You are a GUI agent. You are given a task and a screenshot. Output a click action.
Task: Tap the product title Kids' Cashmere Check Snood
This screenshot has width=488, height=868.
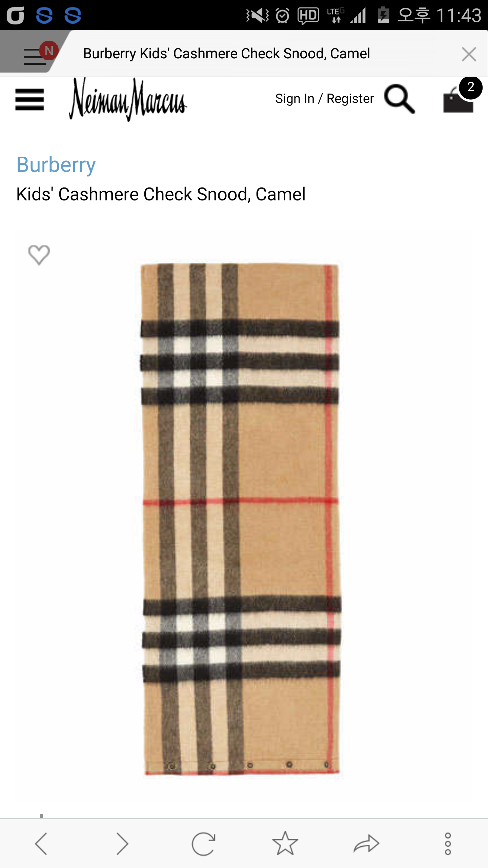point(161,194)
